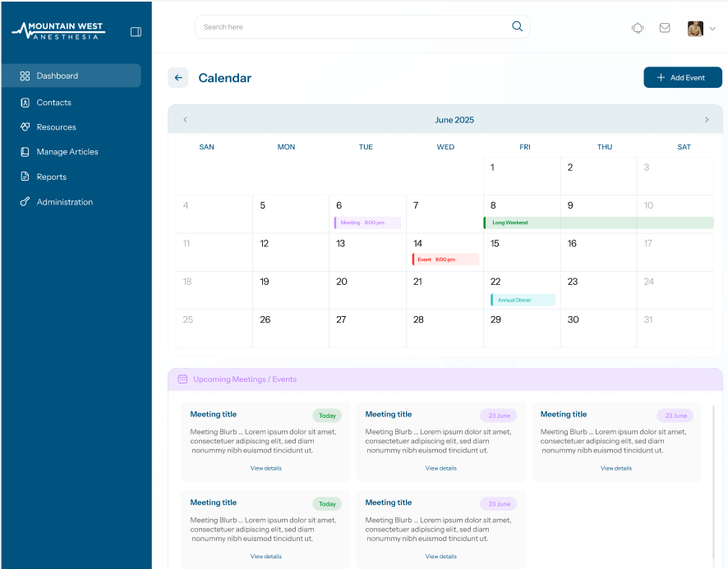Go to previous month with left chevron
728x569 pixels.
click(186, 119)
